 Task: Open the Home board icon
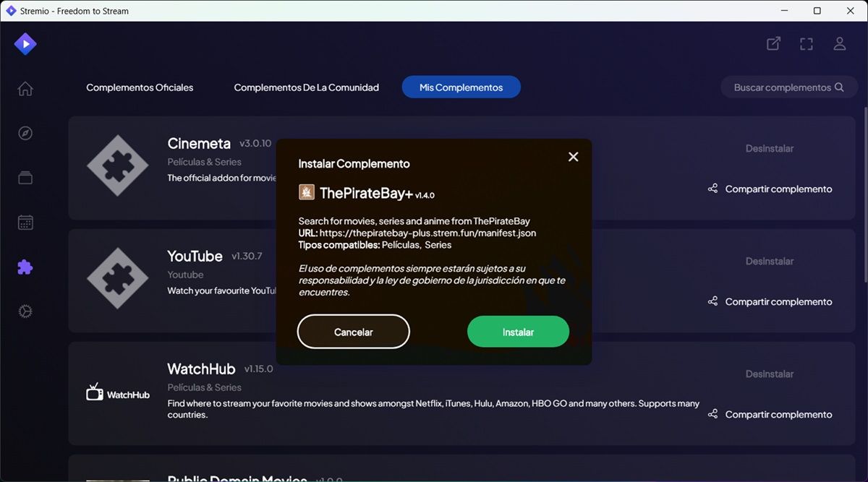coord(25,89)
